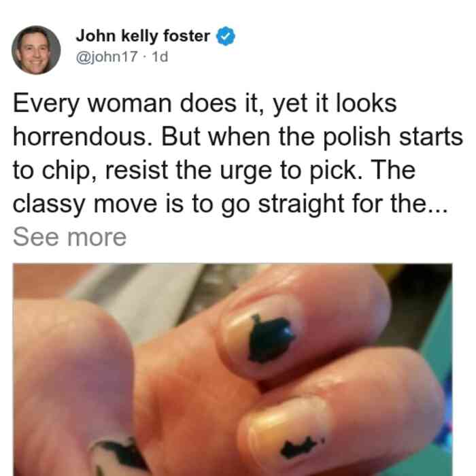Expand the post with See more
Screen dimensions: 476x476
(69, 237)
